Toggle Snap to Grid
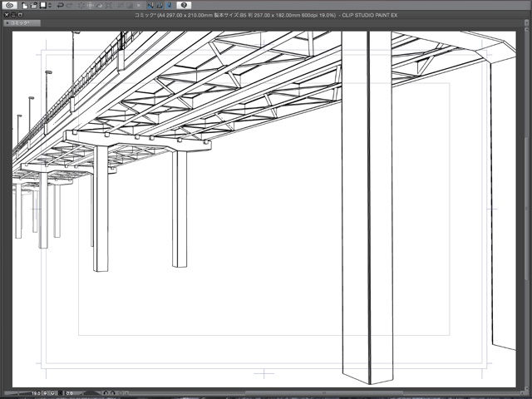 (x=169, y=6)
